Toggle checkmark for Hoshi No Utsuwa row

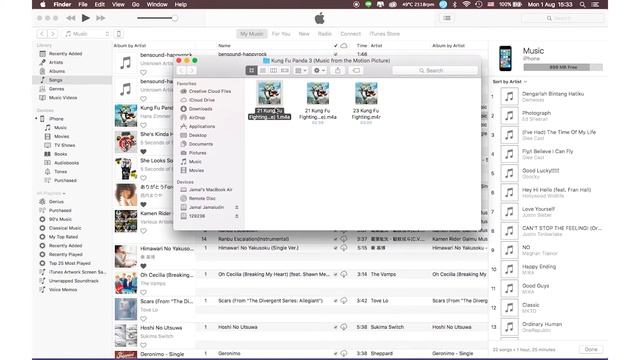(x=336, y=327)
